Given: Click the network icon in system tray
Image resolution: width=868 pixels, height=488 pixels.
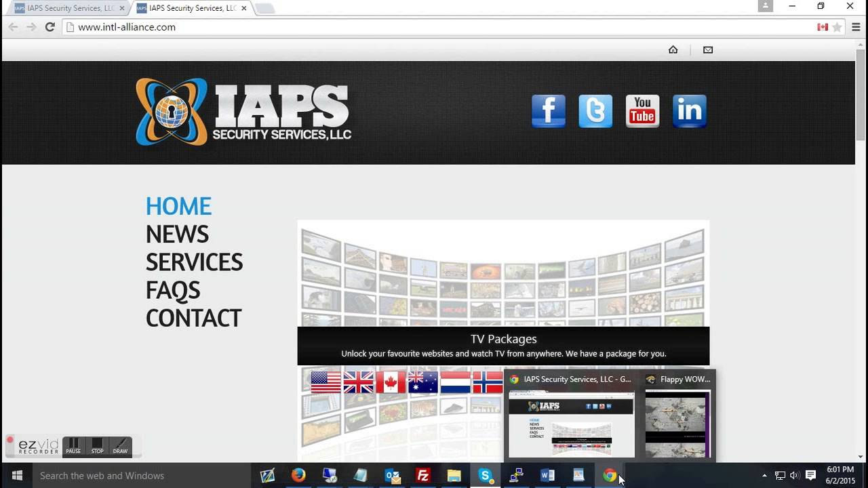Looking at the screenshot, I should 780,476.
